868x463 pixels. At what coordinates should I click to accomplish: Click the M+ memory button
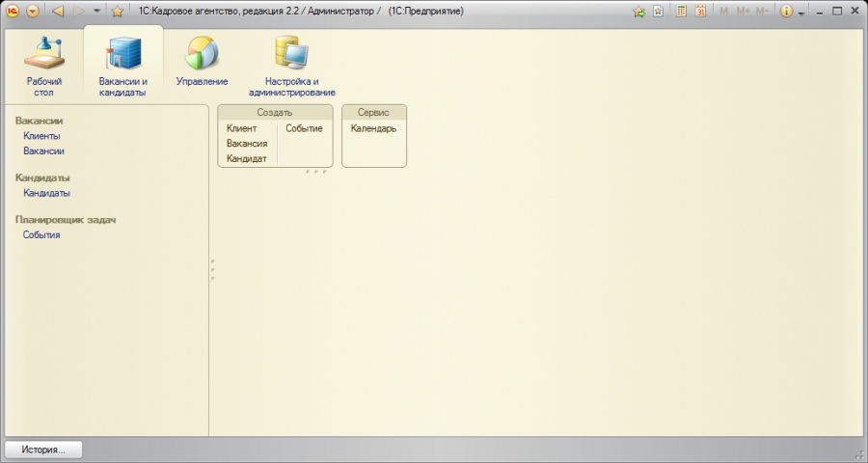(743, 11)
